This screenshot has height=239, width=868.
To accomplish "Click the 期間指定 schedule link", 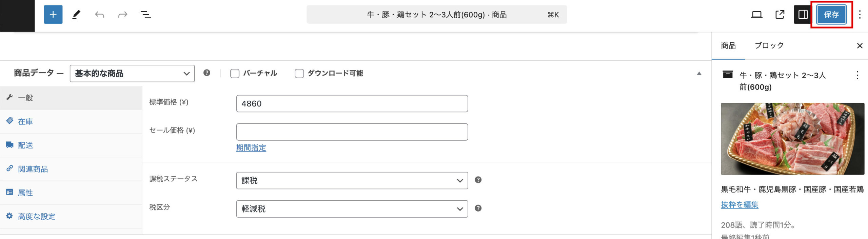I will click(x=251, y=148).
